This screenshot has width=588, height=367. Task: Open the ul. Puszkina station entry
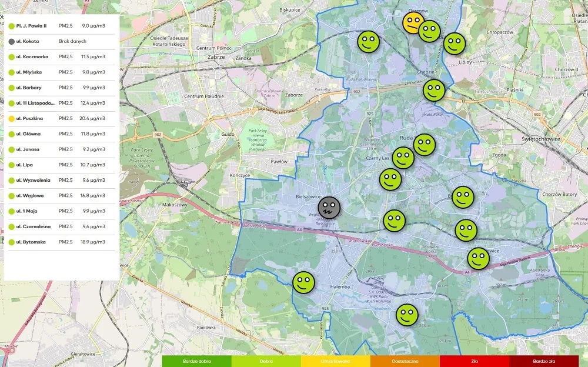click(x=59, y=118)
